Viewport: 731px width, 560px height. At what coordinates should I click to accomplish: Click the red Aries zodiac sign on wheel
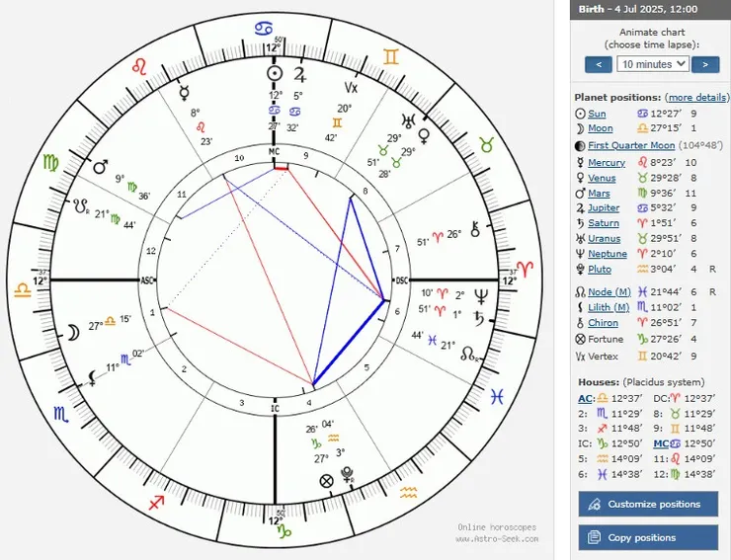pos(527,269)
